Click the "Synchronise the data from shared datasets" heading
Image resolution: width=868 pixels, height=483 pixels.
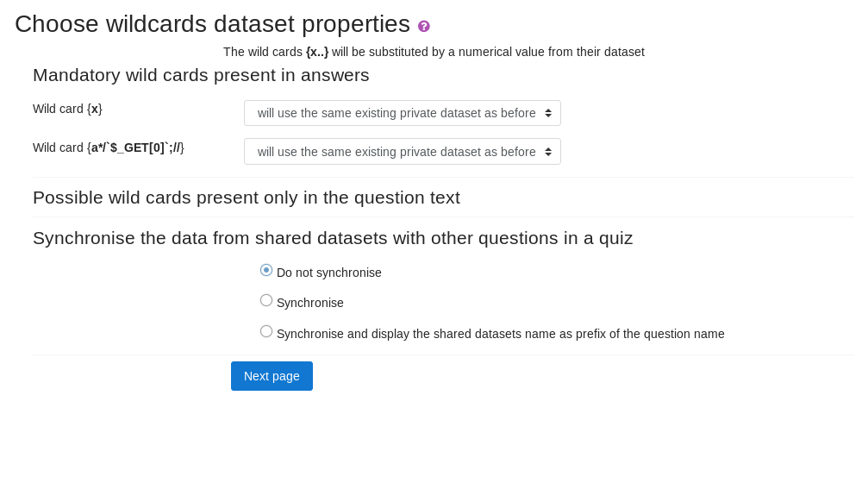[333, 238]
